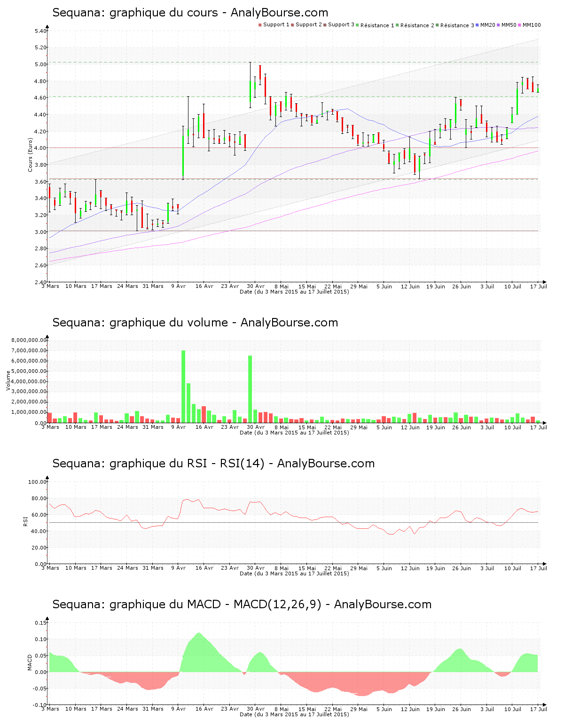Click '16 Avr' date on the volume chart
Image resolution: width=564 pixels, height=728 pixels.
click(x=204, y=427)
